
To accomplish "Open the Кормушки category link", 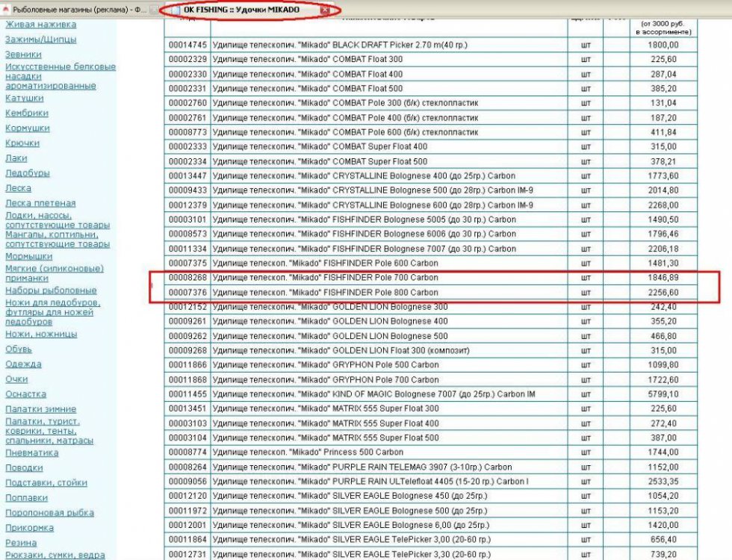I will tap(27, 128).
